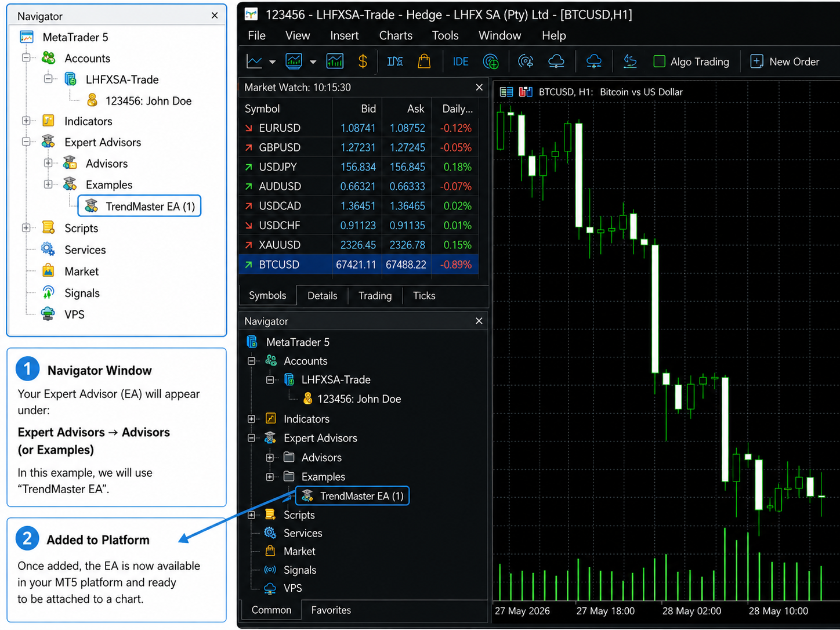Click the Market icon in light Navigator

48,271
